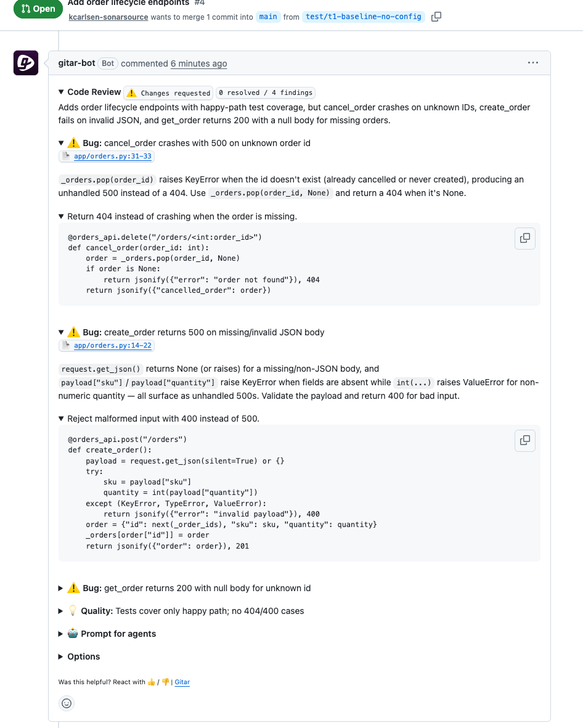Copy the cancel_order code snippet
This screenshot has height=728, width=583.
525,238
